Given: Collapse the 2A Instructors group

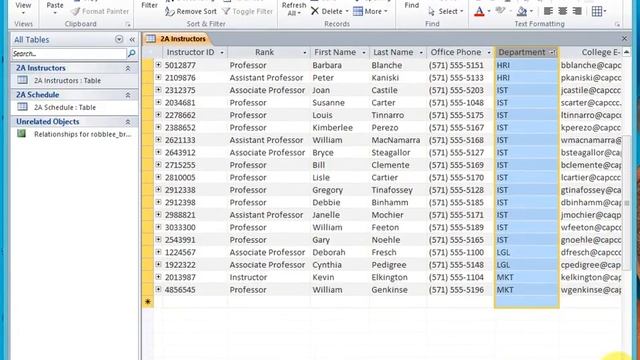Looking at the screenshot, I should point(128,68).
